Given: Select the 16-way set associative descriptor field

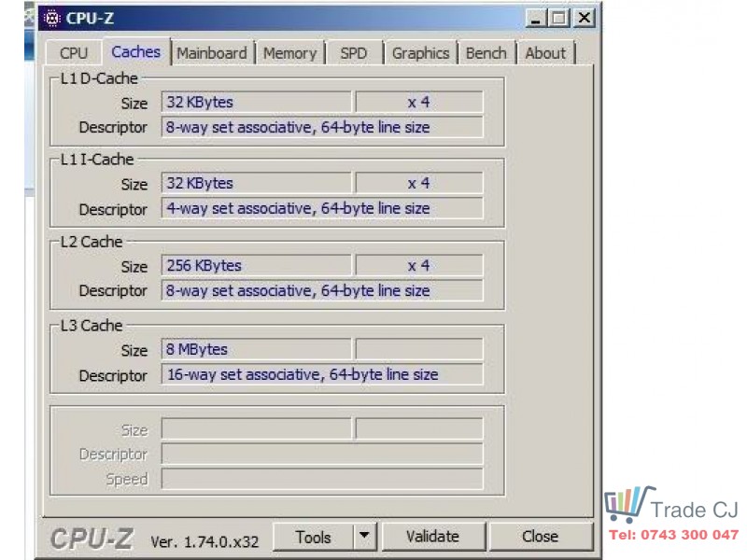Looking at the screenshot, I should [x=322, y=375].
